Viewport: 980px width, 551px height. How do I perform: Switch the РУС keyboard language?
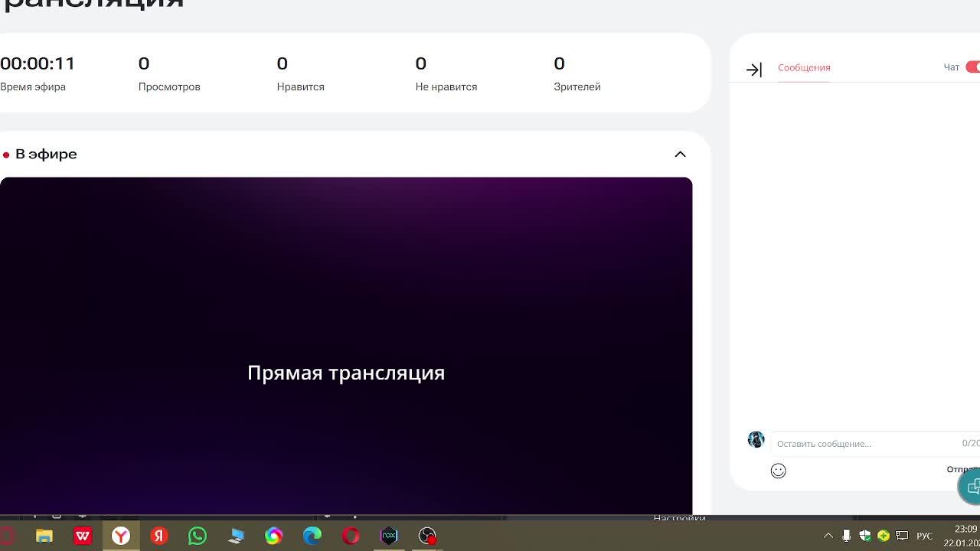[924, 536]
